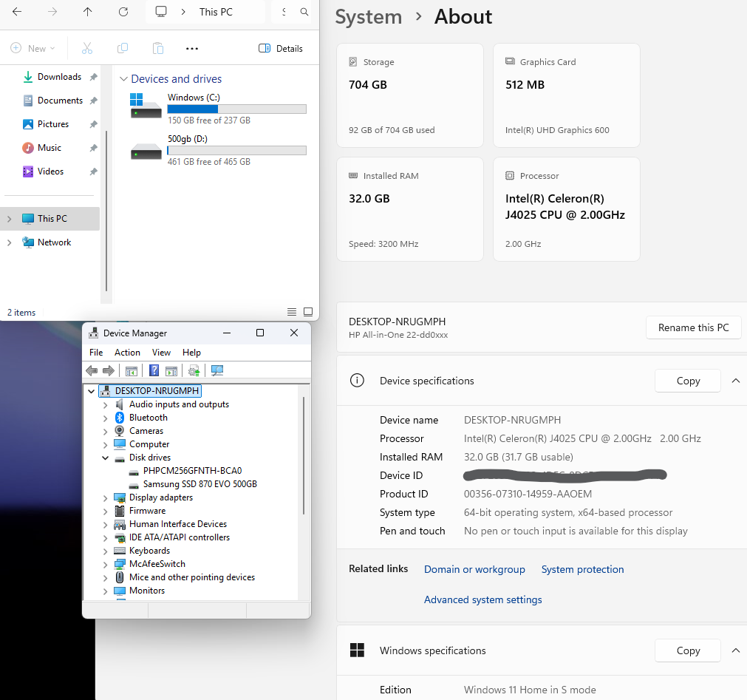Expand the Bluetooth category
747x700 pixels.
pos(105,418)
